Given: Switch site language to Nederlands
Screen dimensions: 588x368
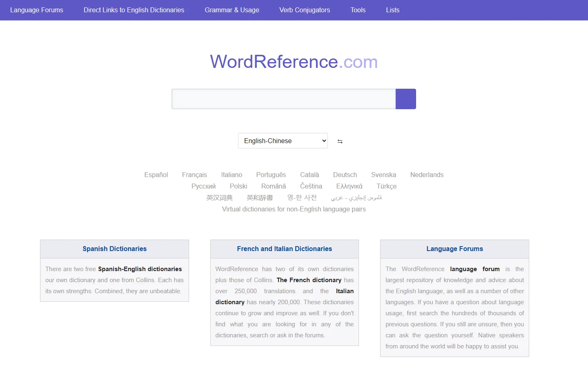Looking at the screenshot, I should pyautogui.click(x=427, y=175).
